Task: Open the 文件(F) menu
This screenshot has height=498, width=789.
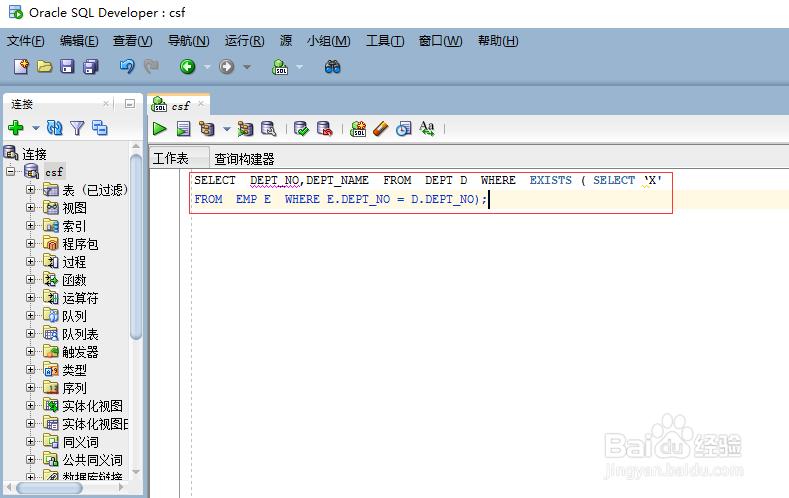Action: 25,41
